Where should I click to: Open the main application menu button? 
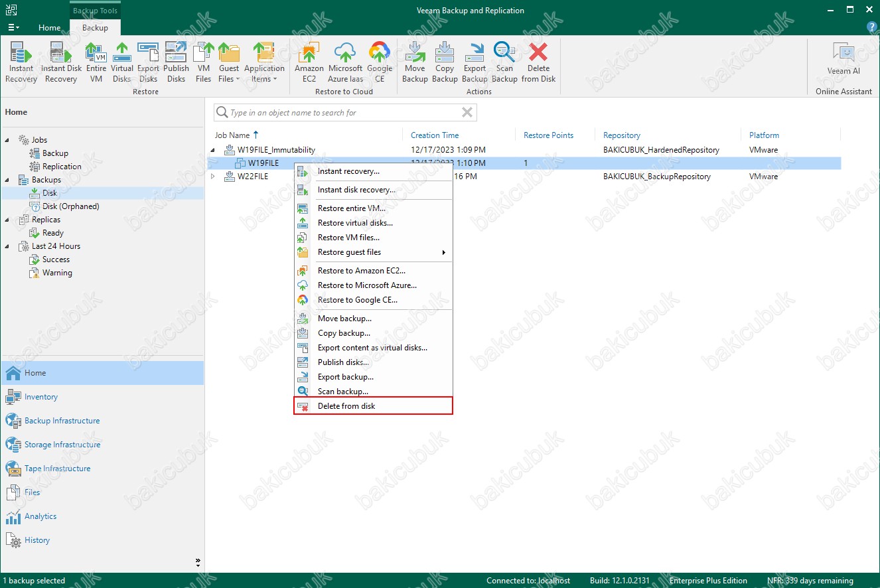[13, 28]
